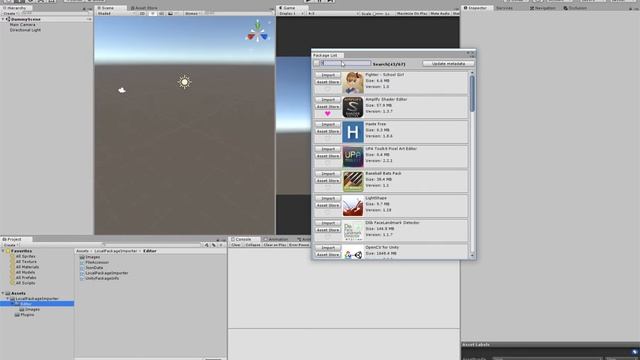The height and width of the screenshot is (360, 640).
Task: Open the Display 1 dropdown in Game view
Action: (x=291, y=13)
